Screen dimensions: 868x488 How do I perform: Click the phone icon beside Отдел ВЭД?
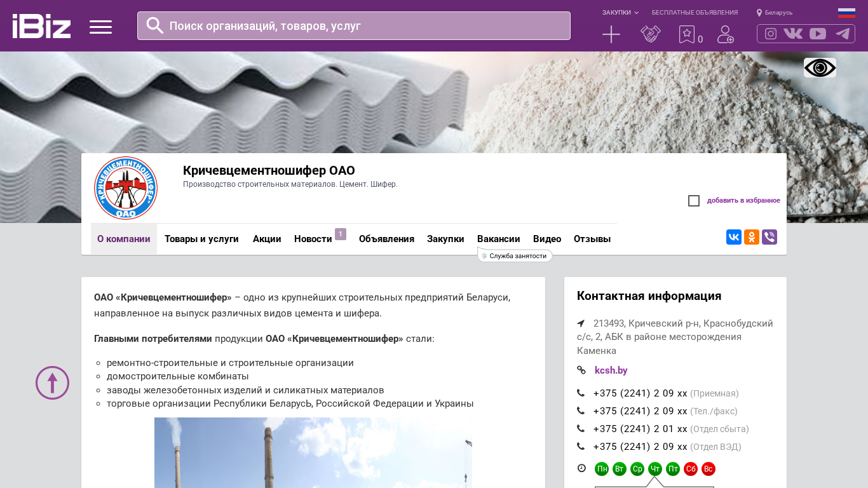click(x=581, y=446)
